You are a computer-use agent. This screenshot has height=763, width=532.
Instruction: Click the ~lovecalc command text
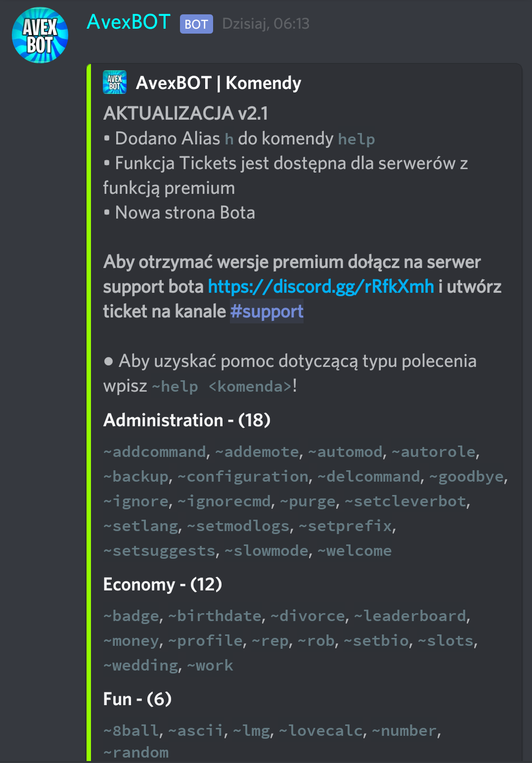321,731
